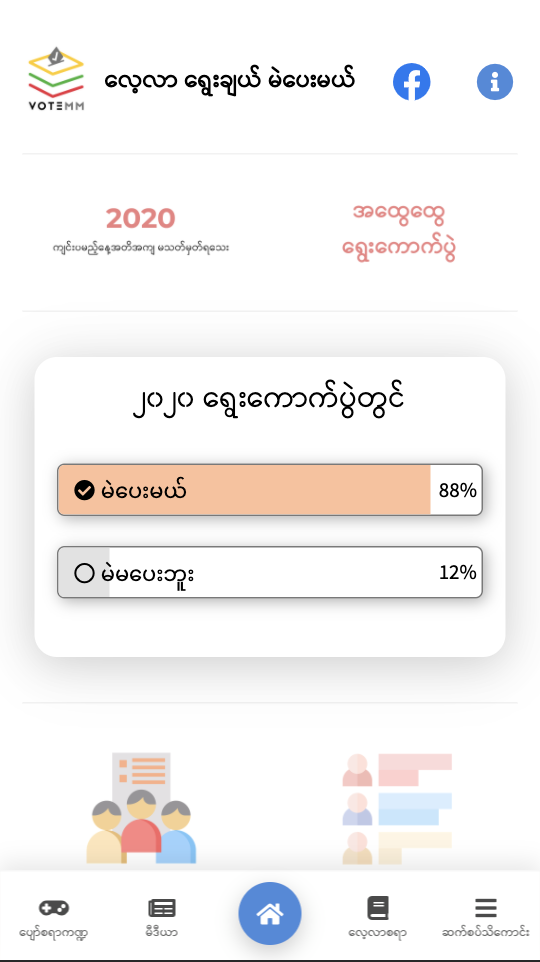The width and height of the screenshot is (540, 962).
Task: Open the အထွေထွေ ရွေးကောက်ပွဲ link
Action: pos(399,231)
